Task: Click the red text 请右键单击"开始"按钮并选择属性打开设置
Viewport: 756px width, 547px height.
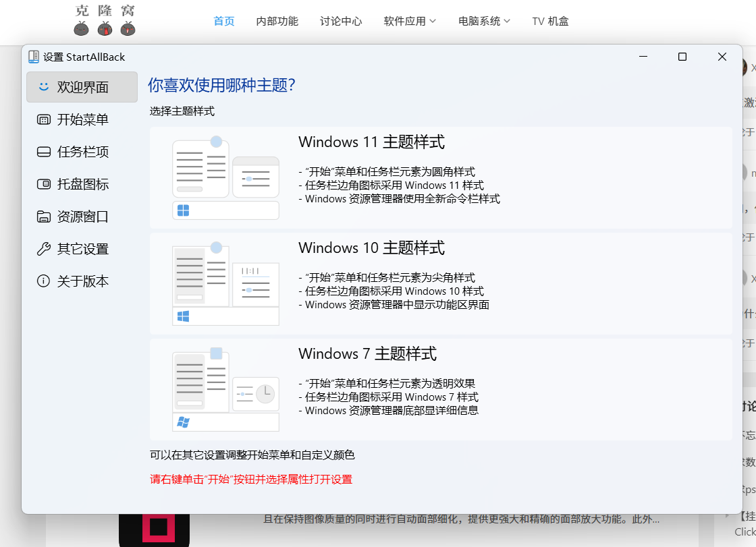Action: (250, 480)
